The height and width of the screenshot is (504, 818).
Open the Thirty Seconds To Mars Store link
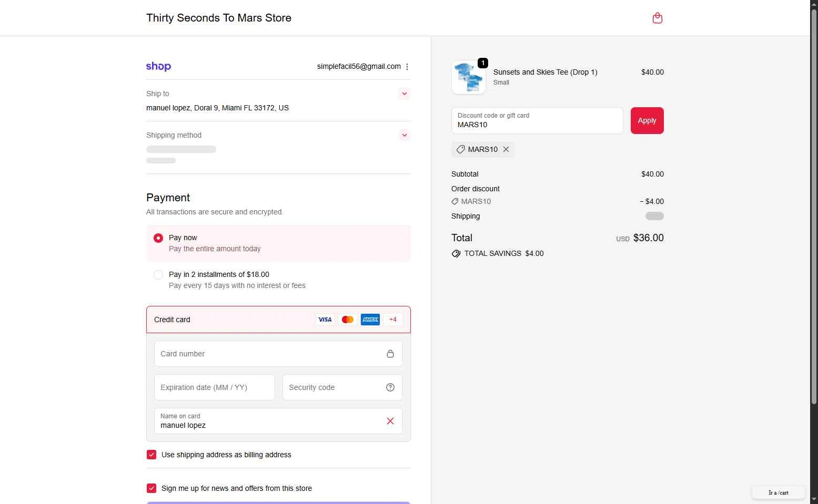219,18
